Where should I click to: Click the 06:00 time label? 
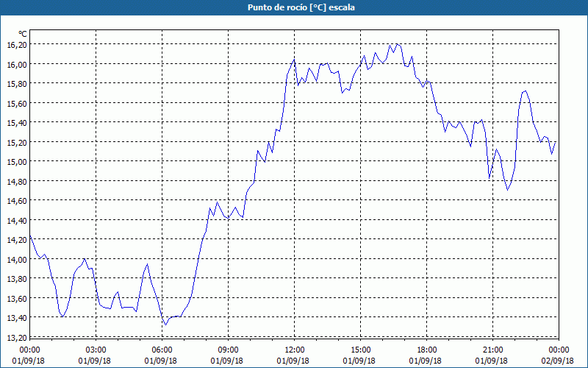pyautogui.click(x=162, y=350)
